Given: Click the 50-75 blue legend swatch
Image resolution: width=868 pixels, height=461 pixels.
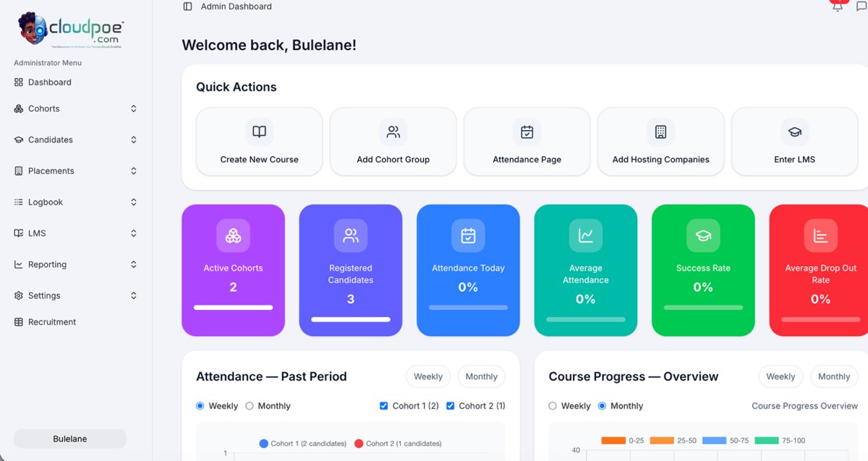Looking at the screenshot, I should (x=715, y=440).
